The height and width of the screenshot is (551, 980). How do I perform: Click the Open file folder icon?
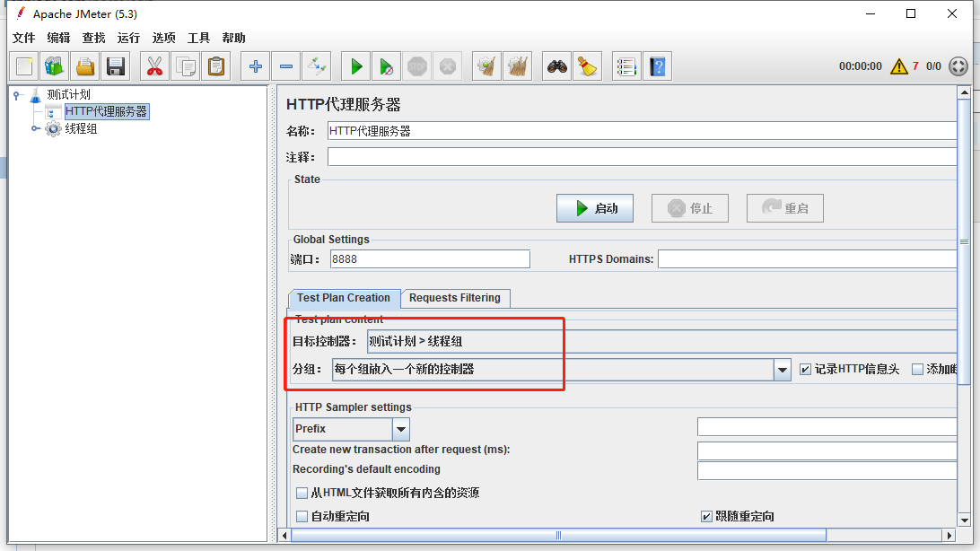(x=85, y=66)
